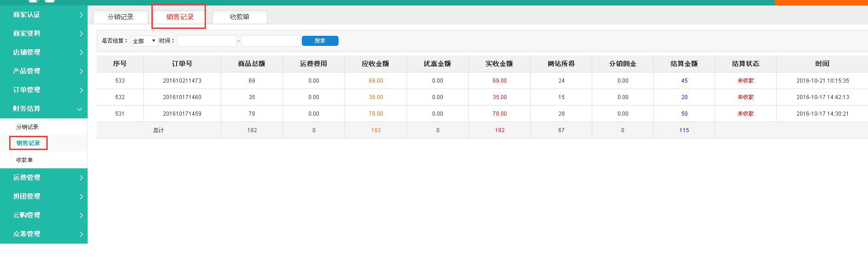
Task: Click 未收款 status for order 201610171459
Action: pyautogui.click(x=746, y=114)
